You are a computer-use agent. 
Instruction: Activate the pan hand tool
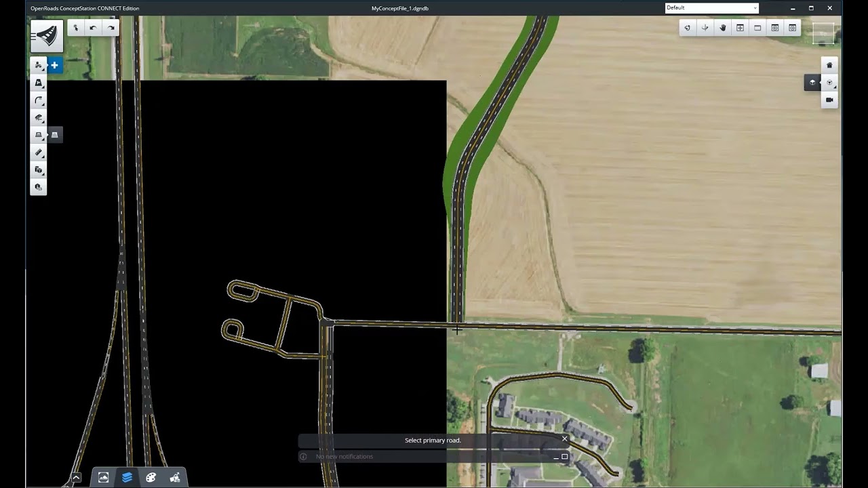point(723,28)
